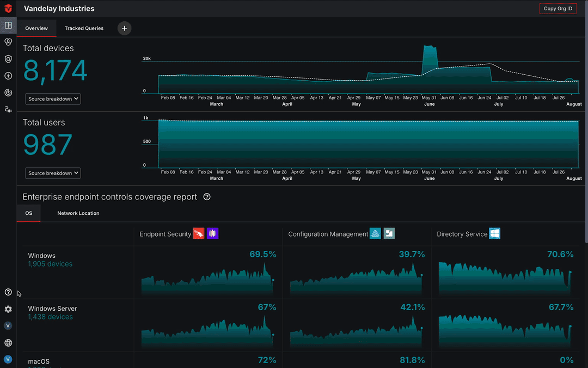Copy the organization ID
588x368 pixels.
tap(558, 9)
